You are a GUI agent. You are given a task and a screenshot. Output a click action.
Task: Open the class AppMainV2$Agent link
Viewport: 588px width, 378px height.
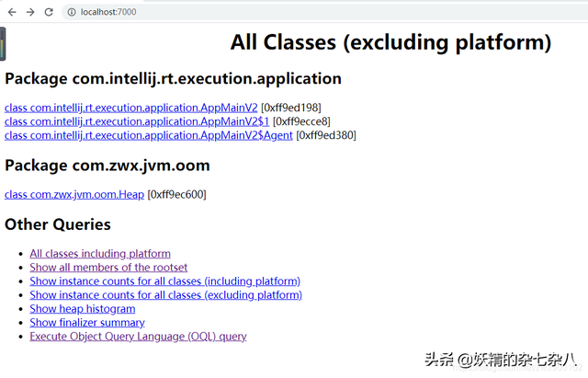pos(149,135)
